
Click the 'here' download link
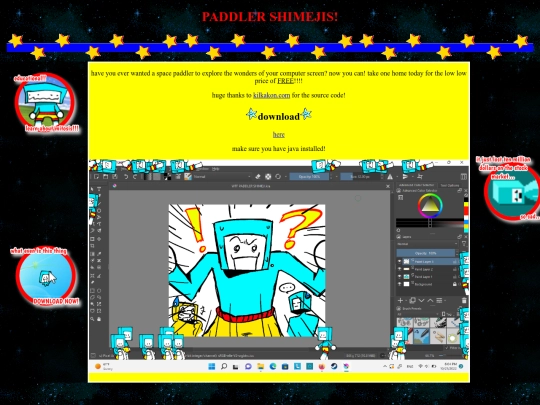click(279, 135)
